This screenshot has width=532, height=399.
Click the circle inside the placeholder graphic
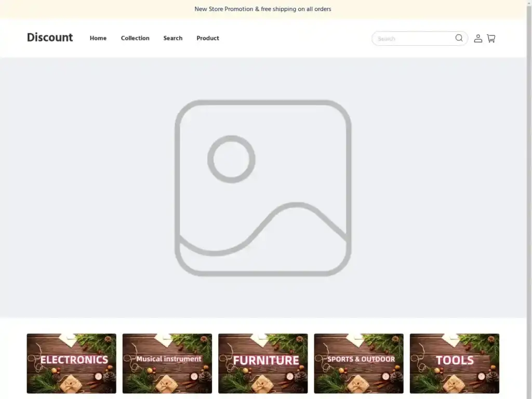point(231,159)
